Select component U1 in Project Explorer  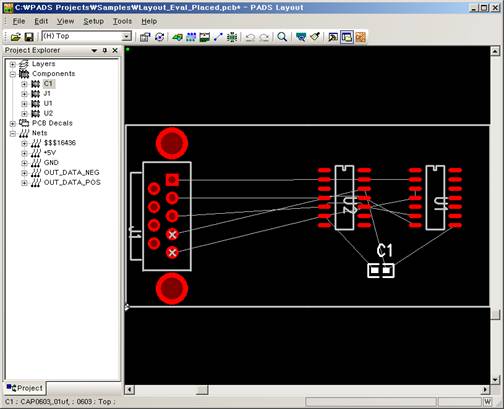[48, 103]
